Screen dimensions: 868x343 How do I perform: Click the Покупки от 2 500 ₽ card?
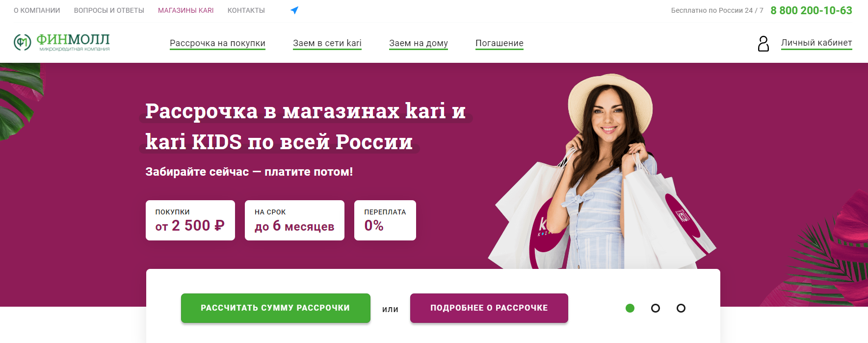click(x=190, y=220)
